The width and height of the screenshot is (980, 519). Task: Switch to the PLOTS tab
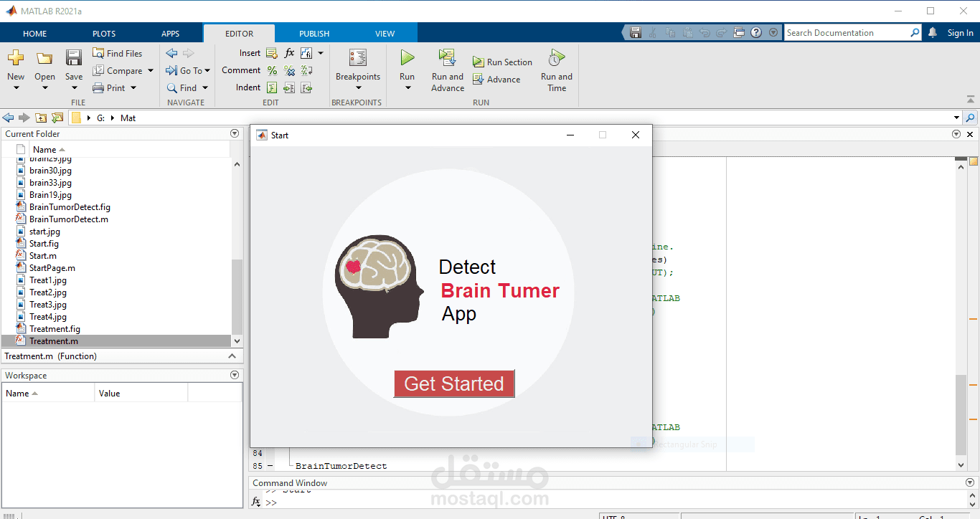(104, 34)
